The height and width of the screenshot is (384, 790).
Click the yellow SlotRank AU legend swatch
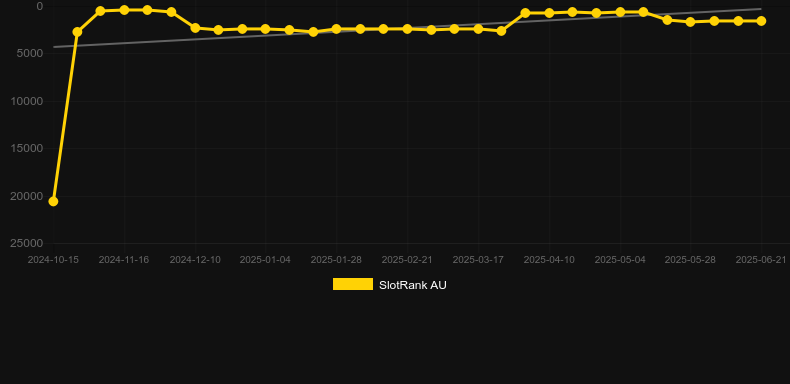point(353,284)
